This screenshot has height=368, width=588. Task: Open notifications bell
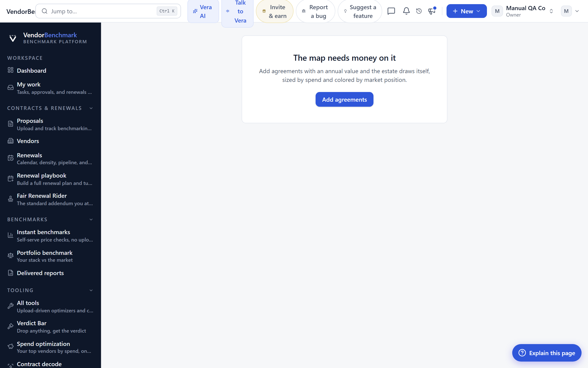click(x=406, y=11)
